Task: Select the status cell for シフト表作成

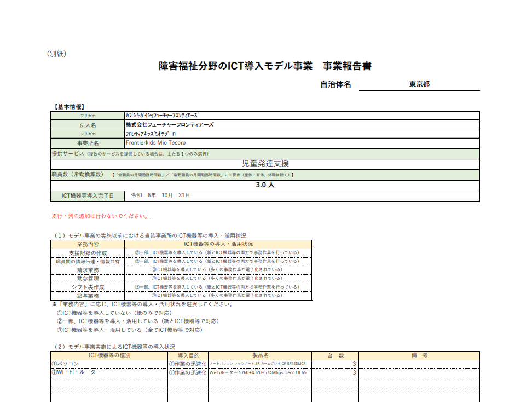Action: 218,287
